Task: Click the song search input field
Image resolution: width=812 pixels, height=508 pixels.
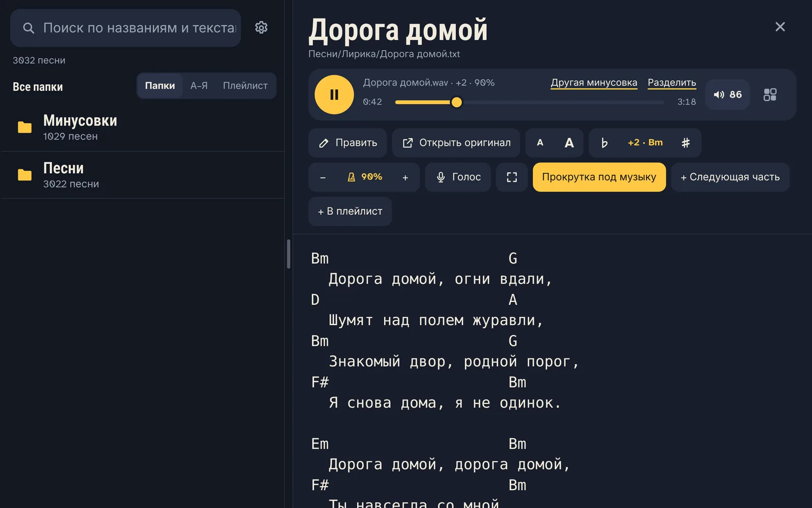Action: (125, 28)
